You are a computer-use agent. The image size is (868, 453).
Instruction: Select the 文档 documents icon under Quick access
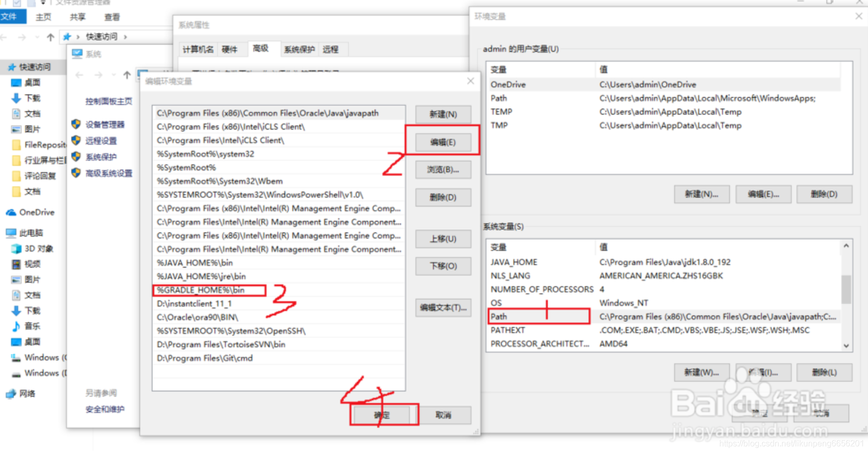[x=16, y=113]
